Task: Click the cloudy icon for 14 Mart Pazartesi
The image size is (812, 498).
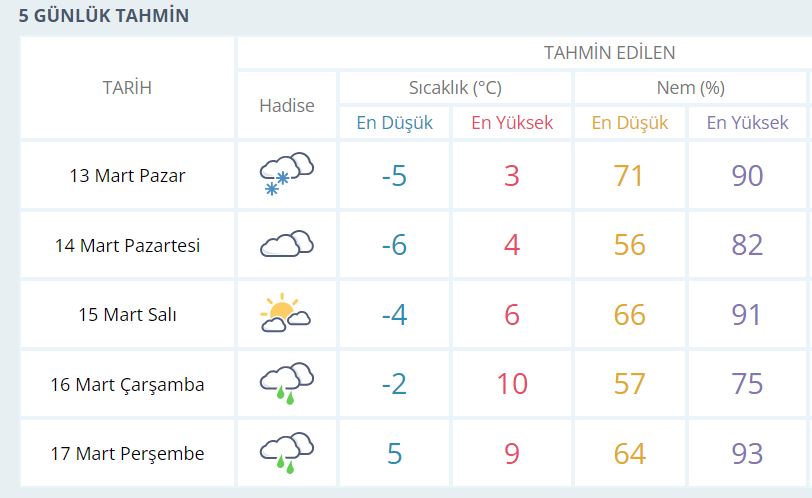Action: tap(286, 244)
